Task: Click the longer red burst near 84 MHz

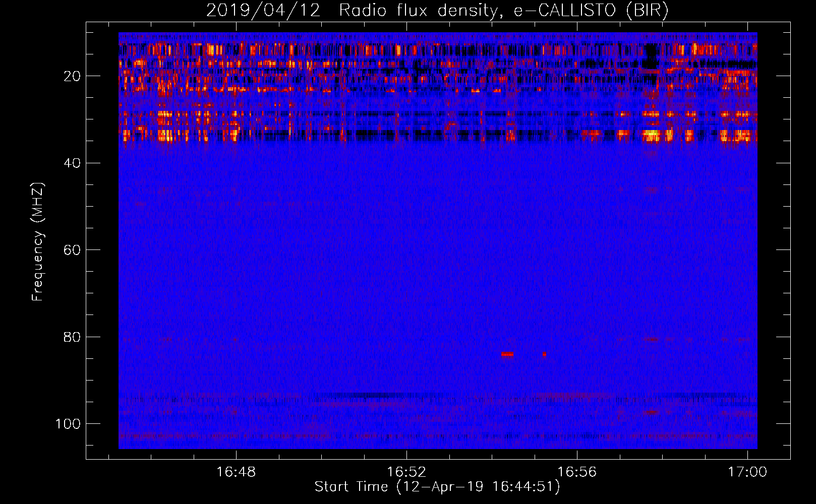Action: tap(507, 354)
